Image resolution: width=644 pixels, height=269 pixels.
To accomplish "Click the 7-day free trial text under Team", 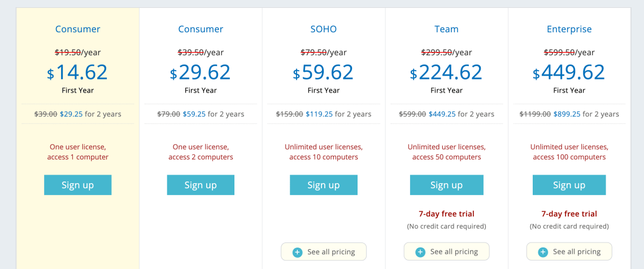I will [x=446, y=214].
